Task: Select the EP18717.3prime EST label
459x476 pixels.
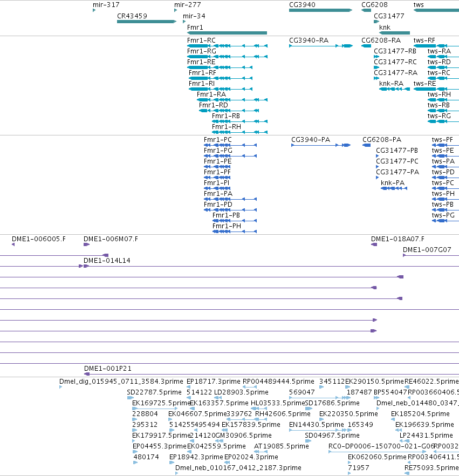Action: pos(213,381)
